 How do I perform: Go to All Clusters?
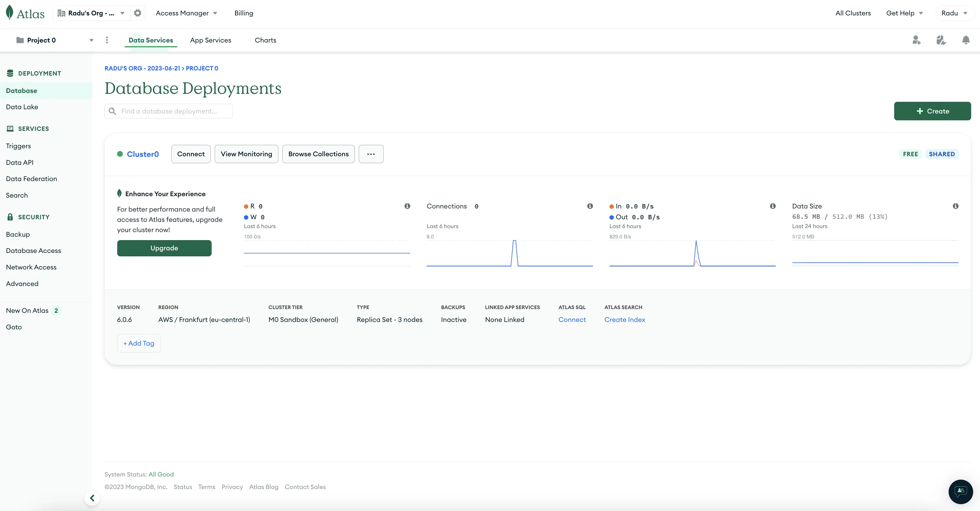click(x=853, y=13)
